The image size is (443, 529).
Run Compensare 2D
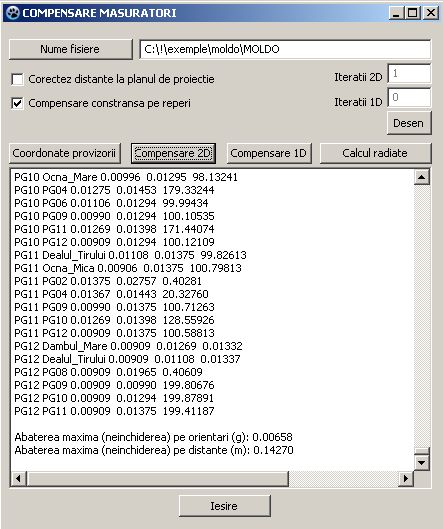(173, 153)
